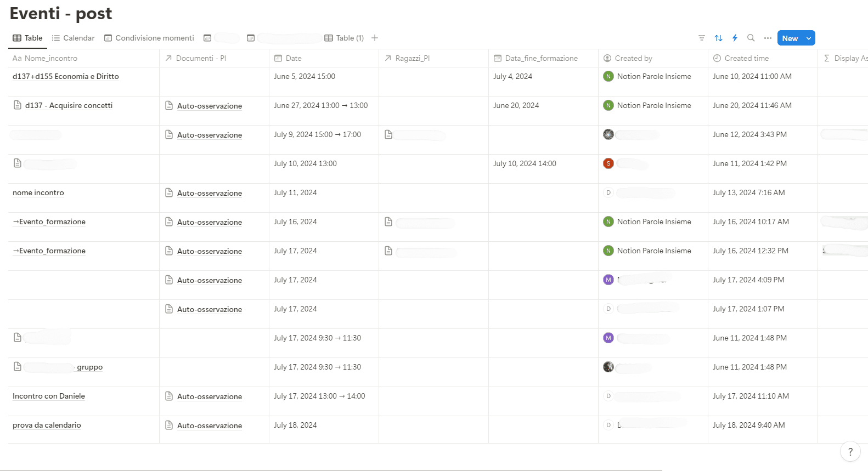Select the nome incontro cell
868x471 pixels.
tap(83, 198)
